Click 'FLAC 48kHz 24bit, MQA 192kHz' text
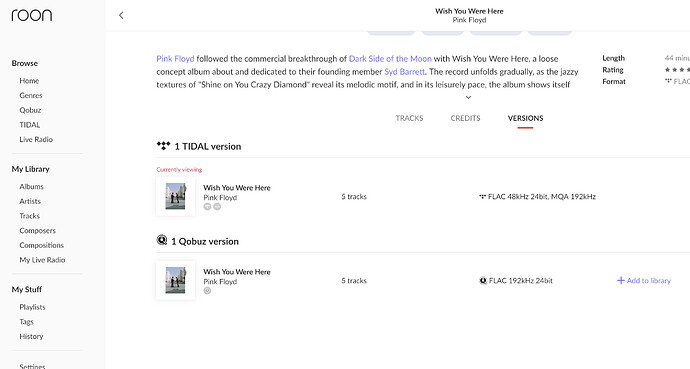Viewport: 690px width, 369px height. 542,197
